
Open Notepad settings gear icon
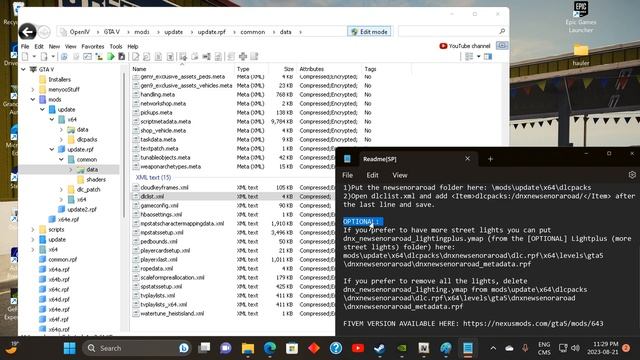(x=632, y=175)
